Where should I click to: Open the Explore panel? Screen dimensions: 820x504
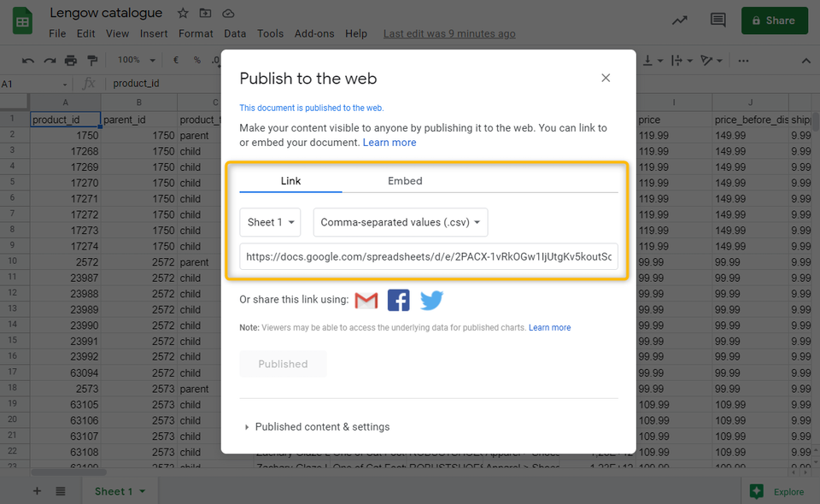click(776, 491)
